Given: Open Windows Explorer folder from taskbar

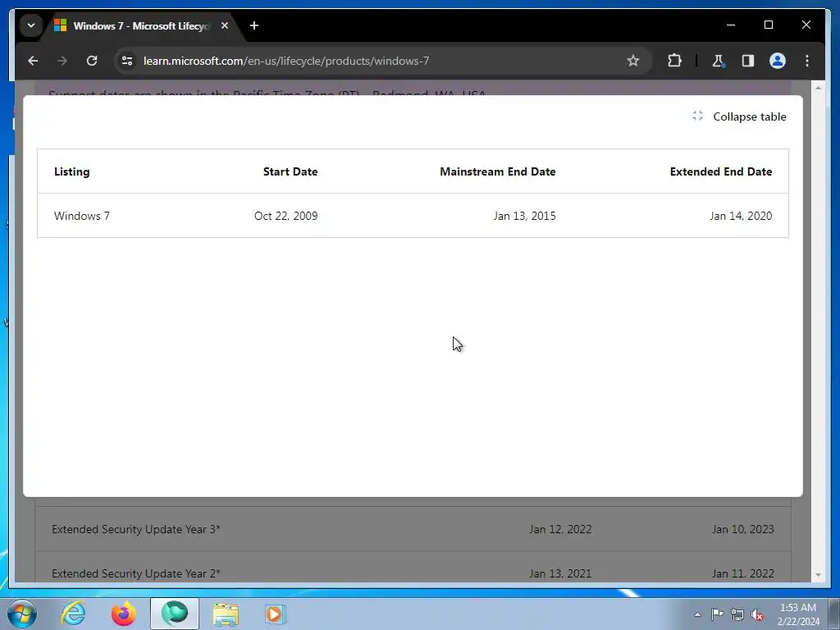Looking at the screenshot, I should [226, 614].
